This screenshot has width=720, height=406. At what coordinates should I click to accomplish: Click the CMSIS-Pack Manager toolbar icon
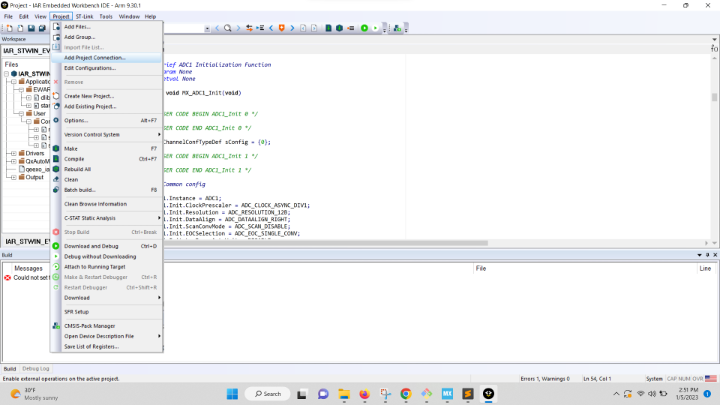[397, 28]
